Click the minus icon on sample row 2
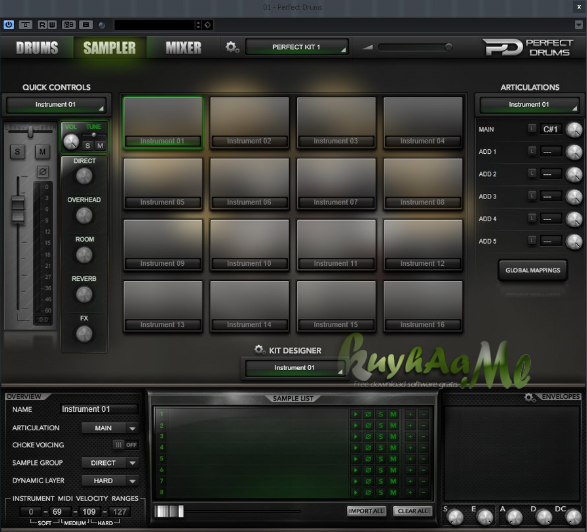This screenshot has height=532, width=587. coord(423,425)
